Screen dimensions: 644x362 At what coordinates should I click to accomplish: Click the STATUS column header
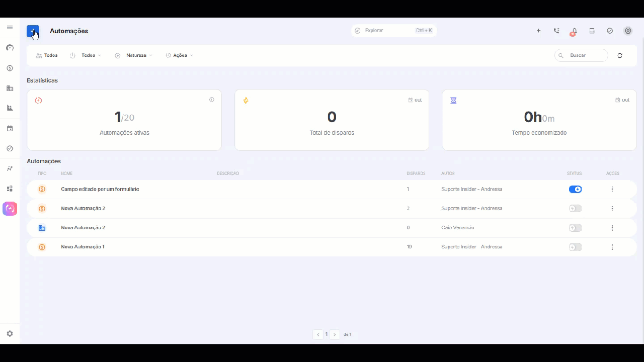click(574, 173)
